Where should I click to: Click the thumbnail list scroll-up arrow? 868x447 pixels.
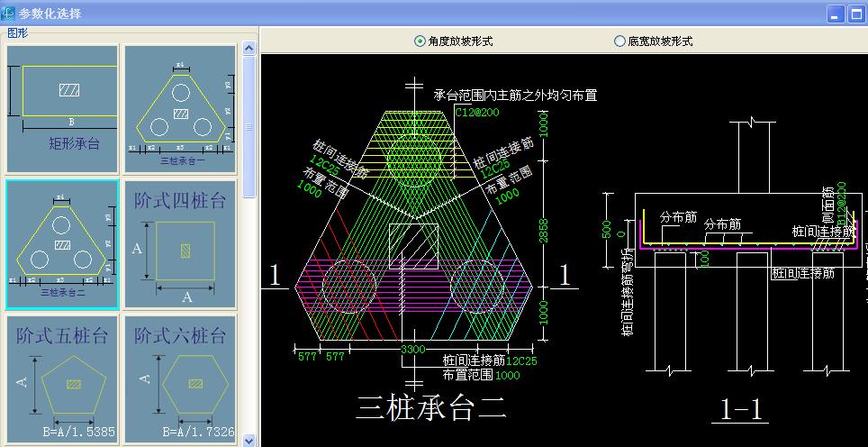tap(249, 48)
